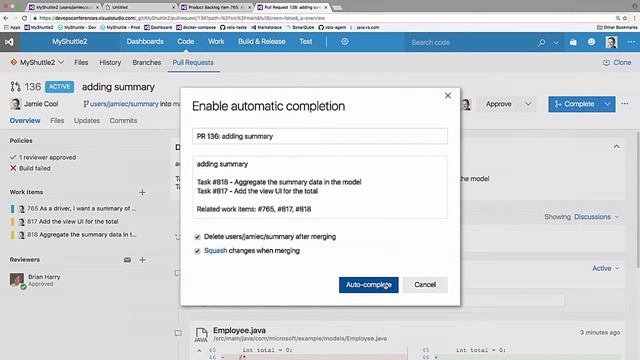Viewport: 640px width, 360px height.
Task: Expand collapsed code lines in Employee.java
Action: [x=199, y=350]
